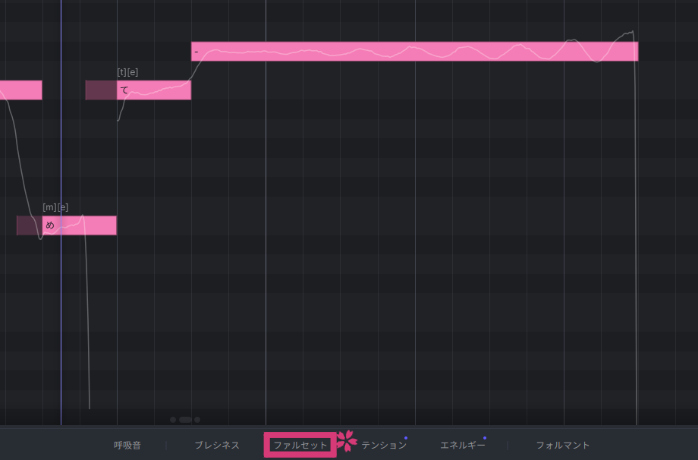The height and width of the screenshot is (460, 698).
Task: Open the フォルマント parameter tab
Action: coord(562,445)
